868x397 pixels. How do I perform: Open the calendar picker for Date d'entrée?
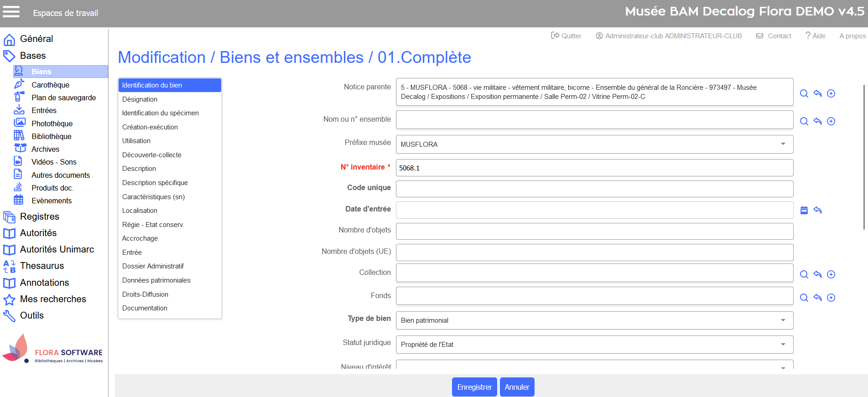click(x=804, y=210)
